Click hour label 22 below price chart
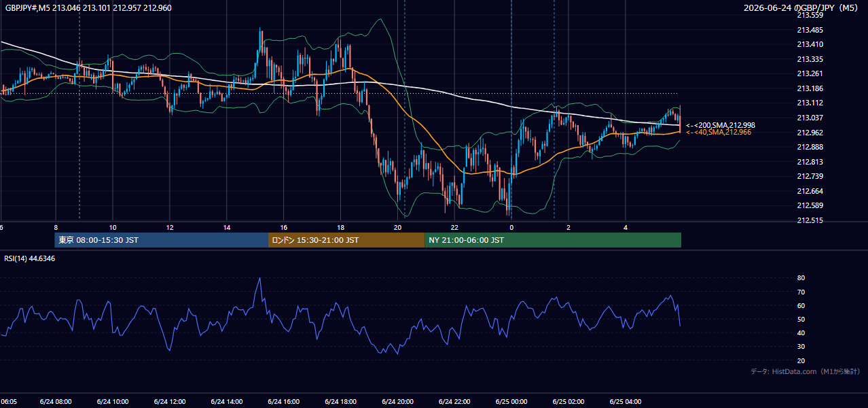Viewport: 868px width, 408px height. 455,228
